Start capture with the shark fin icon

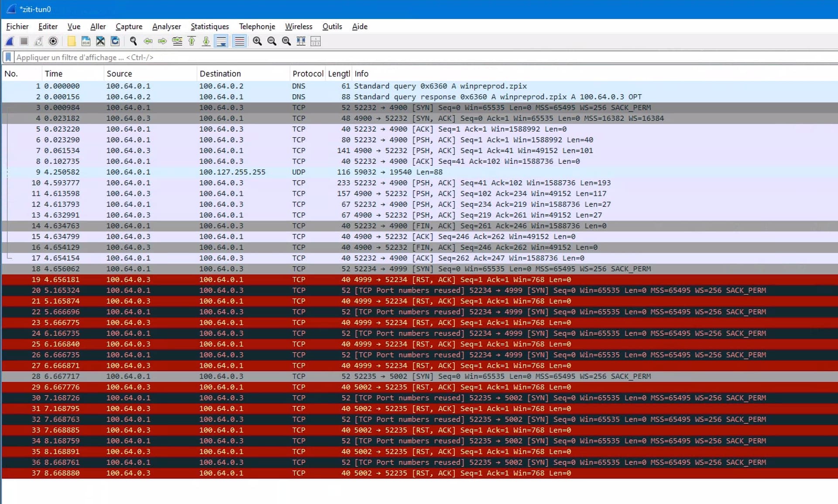tap(10, 41)
